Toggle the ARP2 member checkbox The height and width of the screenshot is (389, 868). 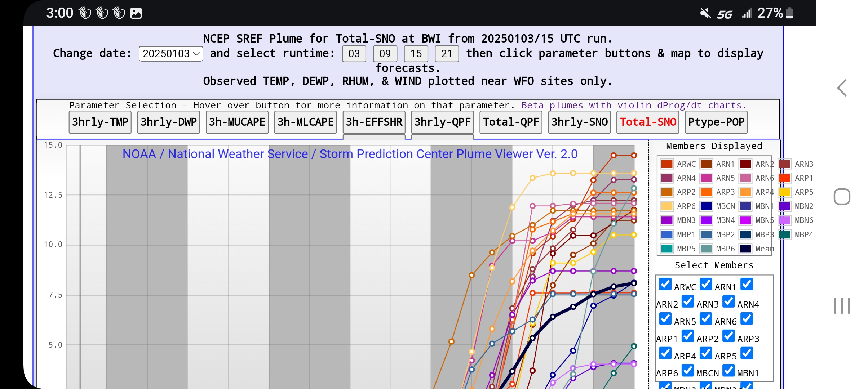pyautogui.click(x=688, y=336)
